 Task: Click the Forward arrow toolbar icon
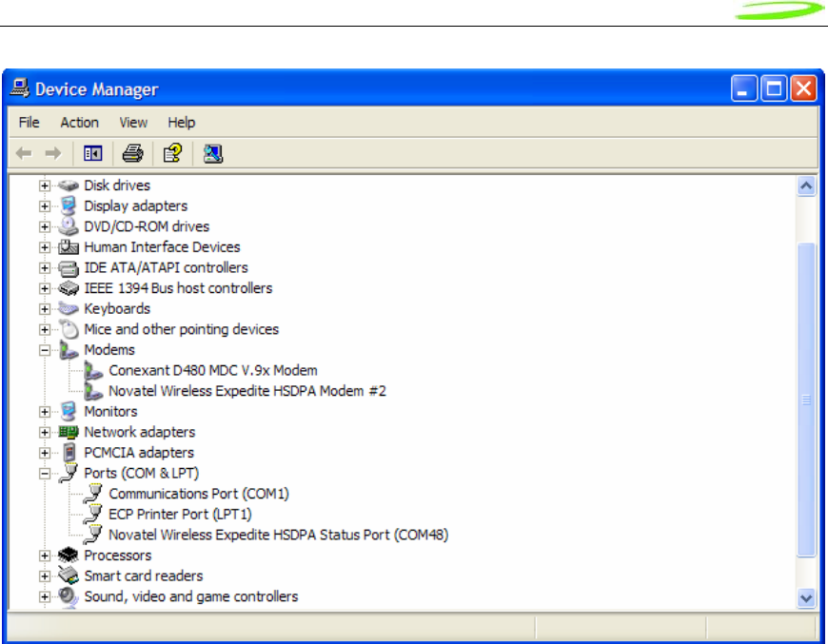click(x=53, y=153)
